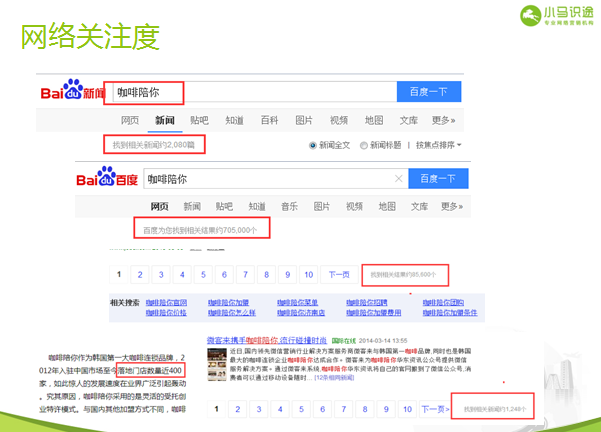
Task: Select the 新闻标题 radio button
Action: tap(364, 145)
